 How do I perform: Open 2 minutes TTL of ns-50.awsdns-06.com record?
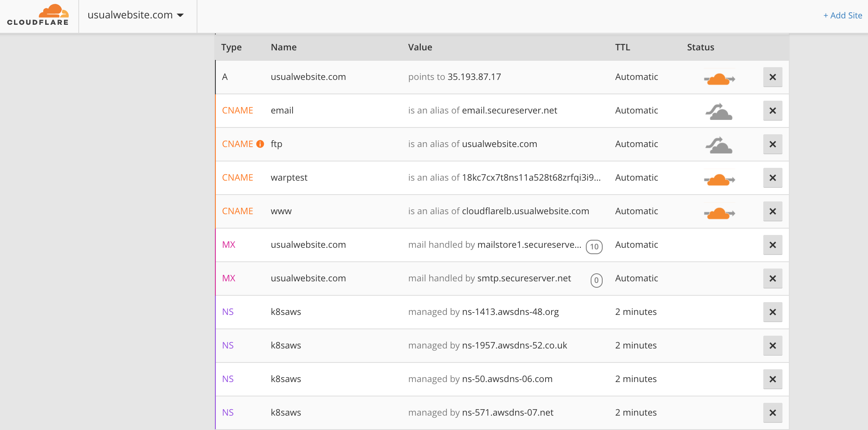(x=636, y=379)
